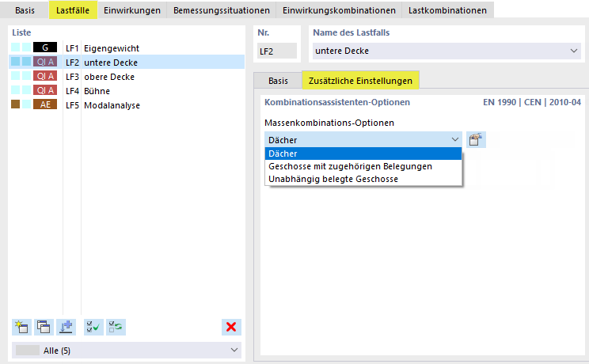The width and height of the screenshot is (589, 364).
Task: Click brown AE badge of Modalanalyse
Action: point(45,104)
